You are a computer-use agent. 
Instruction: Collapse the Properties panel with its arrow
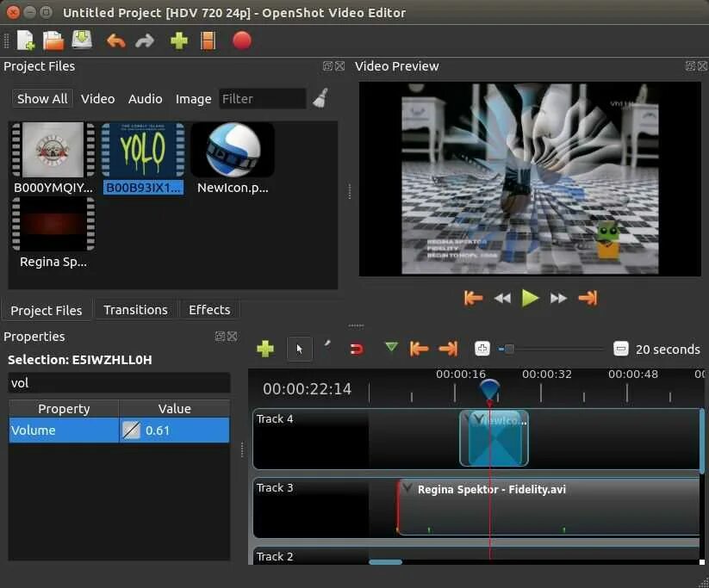tap(221, 337)
